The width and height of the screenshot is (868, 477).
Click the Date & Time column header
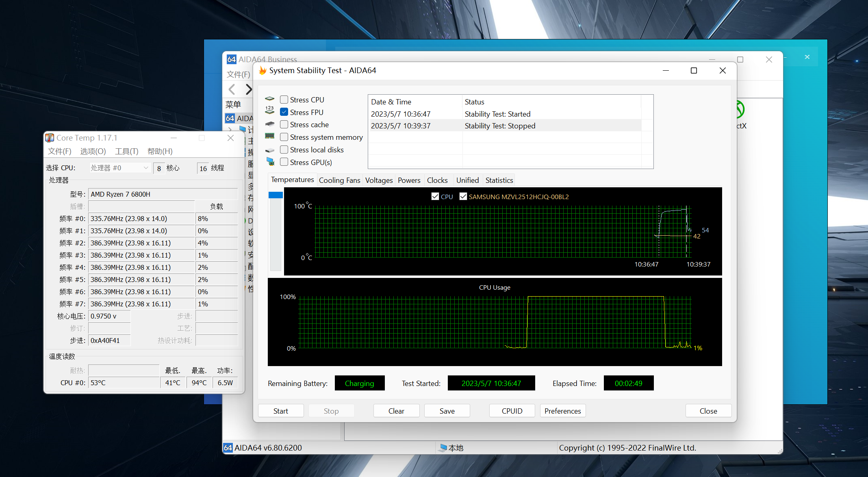pyautogui.click(x=415, y=102)
